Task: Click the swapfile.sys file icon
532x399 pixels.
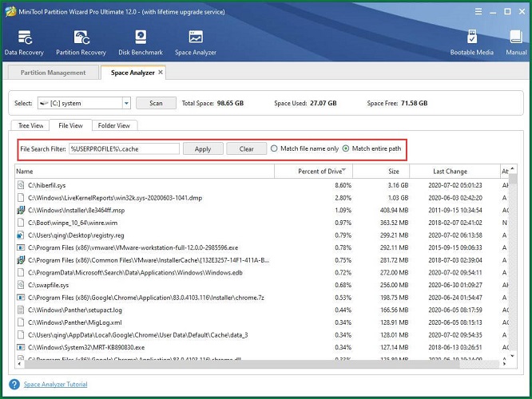Action: [21, 285]
